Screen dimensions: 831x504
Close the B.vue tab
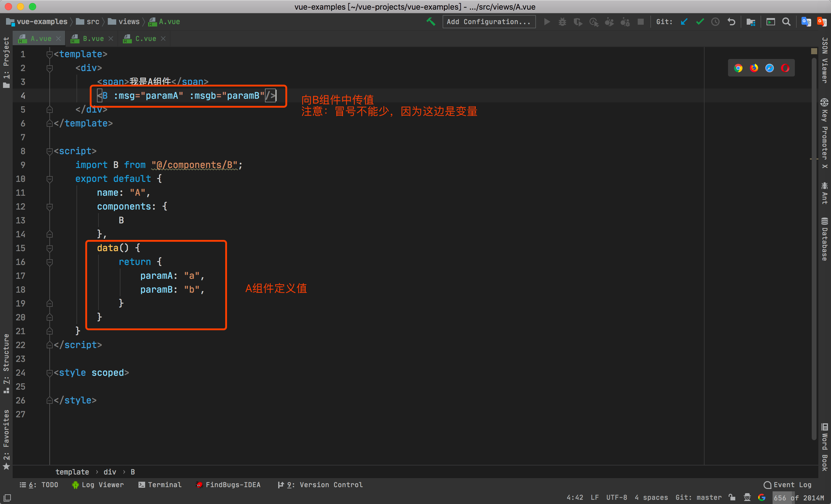tap(110, 39)
